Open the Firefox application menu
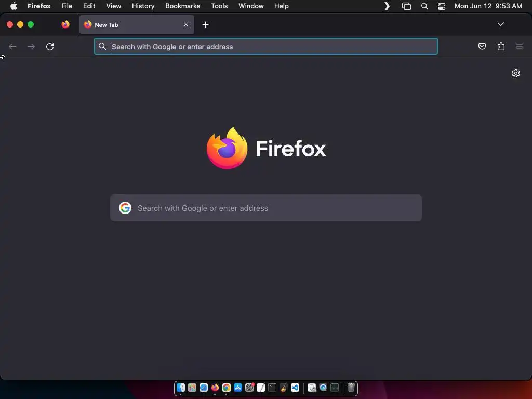 (x=39, y=6)
